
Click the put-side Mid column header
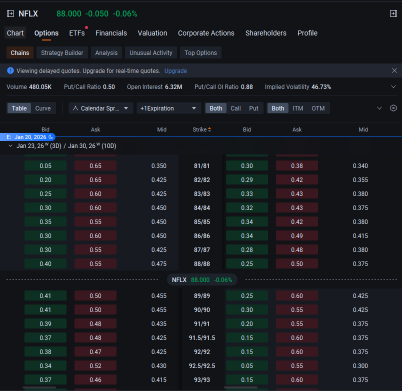pos(363,130)
